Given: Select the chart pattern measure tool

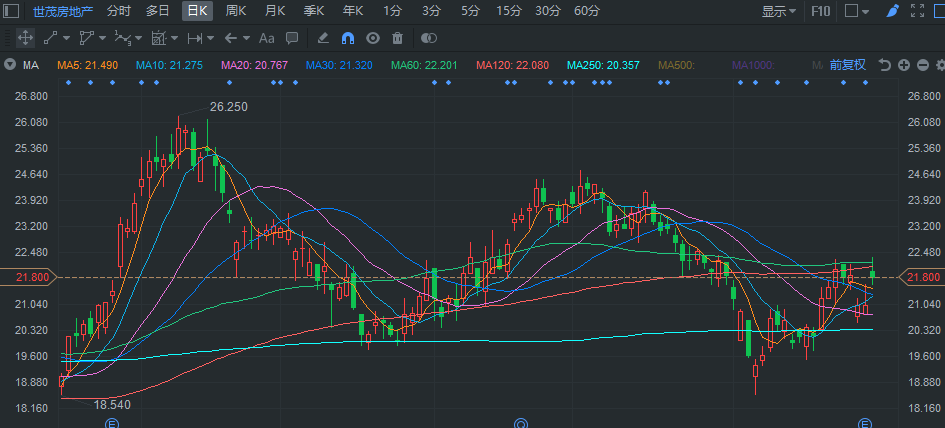Looking at the screenshot, I should (x=159, y=38).
